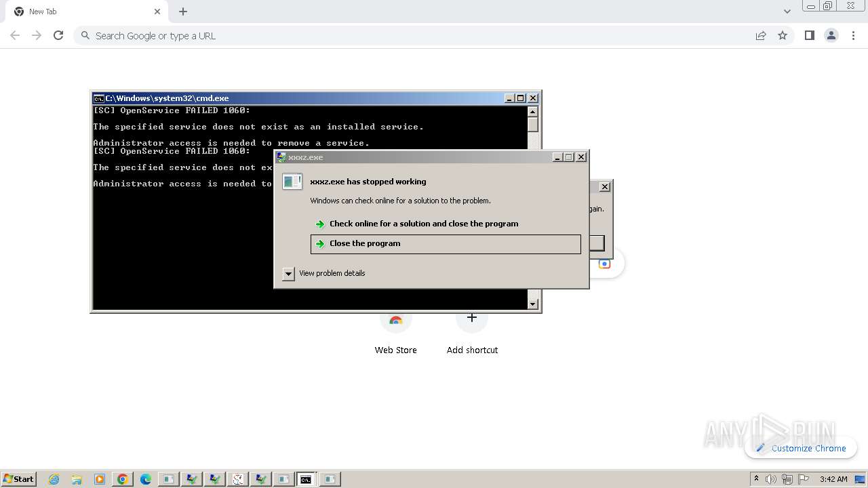Screen dimensions: 868x488
Task: Go back in Chrome
Action: (x=15, y=36)
